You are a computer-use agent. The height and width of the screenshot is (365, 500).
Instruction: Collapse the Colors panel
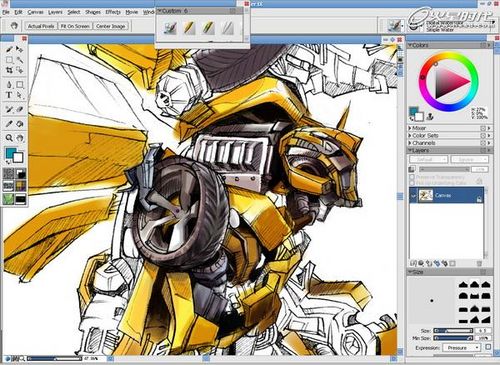[x=410, y=45]
